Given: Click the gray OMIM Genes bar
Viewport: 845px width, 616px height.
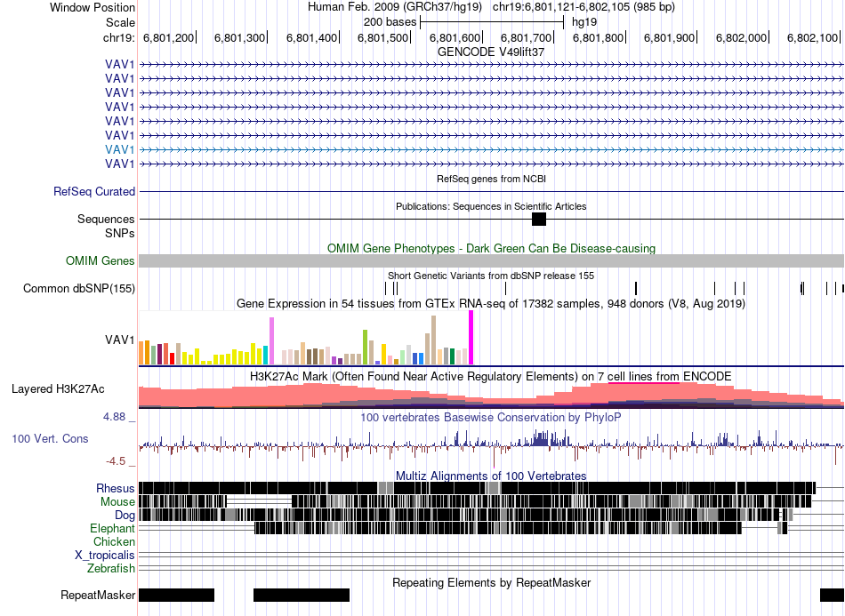Looking at the screenshot, I should (492, 261).
